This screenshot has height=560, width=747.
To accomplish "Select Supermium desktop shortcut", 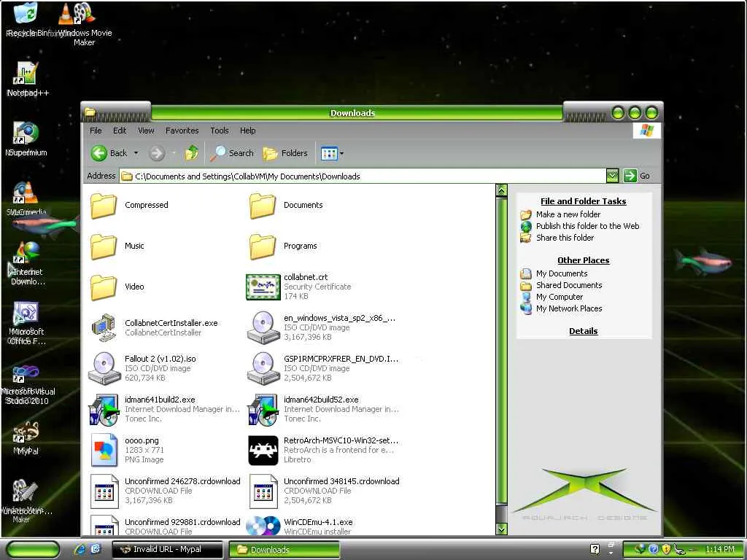I will click(26, 139).
